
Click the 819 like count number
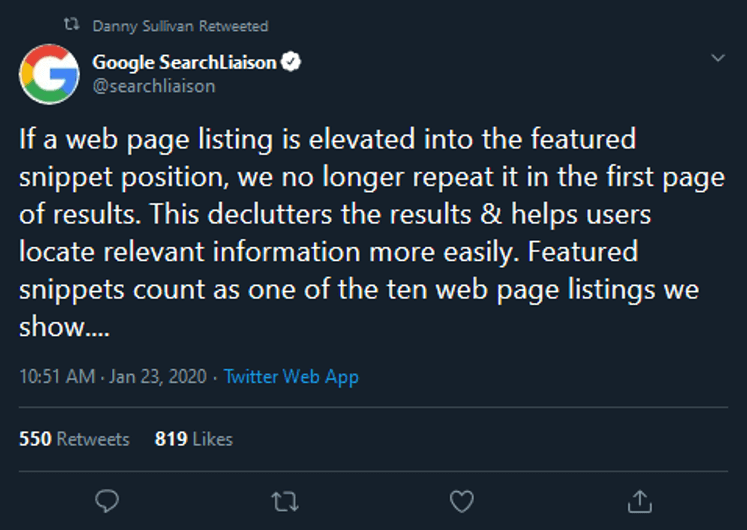pyautogui.click(x=171, y=439)
